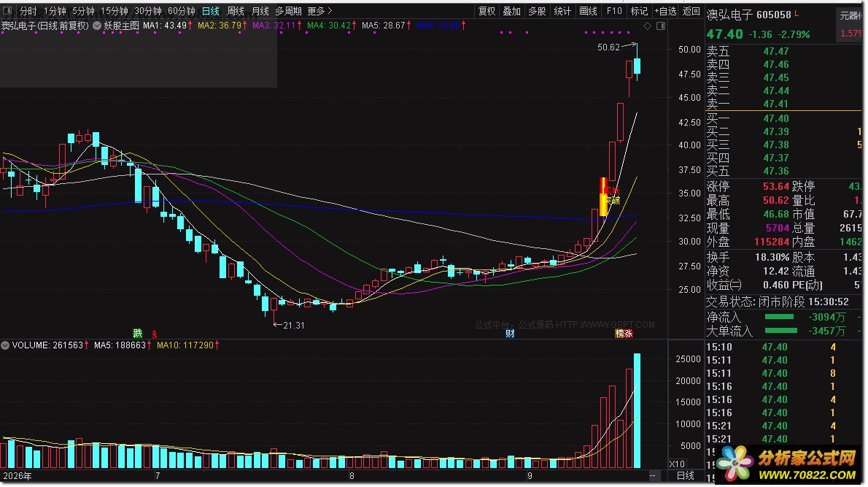Click the 复权 toolbar button
The width and height of the screenshot is (868, 487).
[487, 10]
